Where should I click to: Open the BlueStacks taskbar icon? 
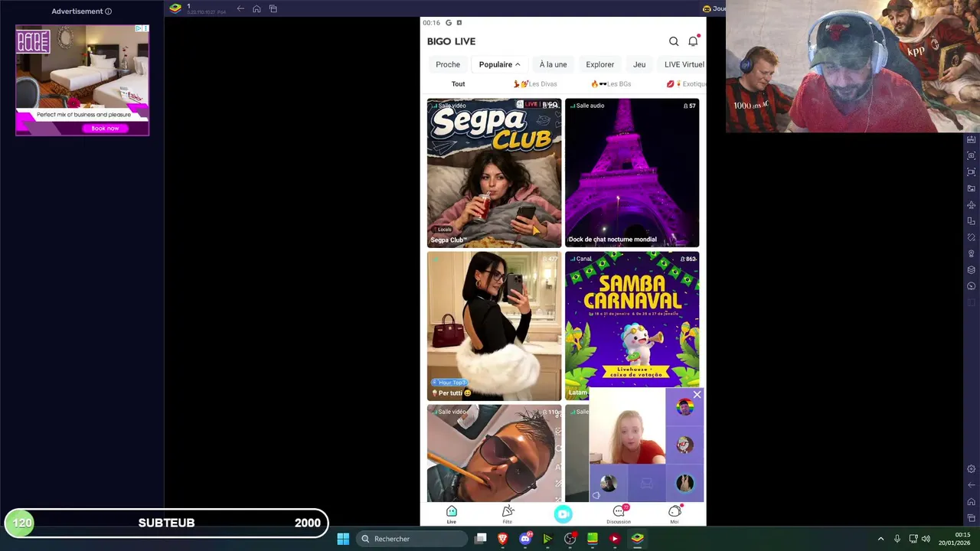[637, 539]
